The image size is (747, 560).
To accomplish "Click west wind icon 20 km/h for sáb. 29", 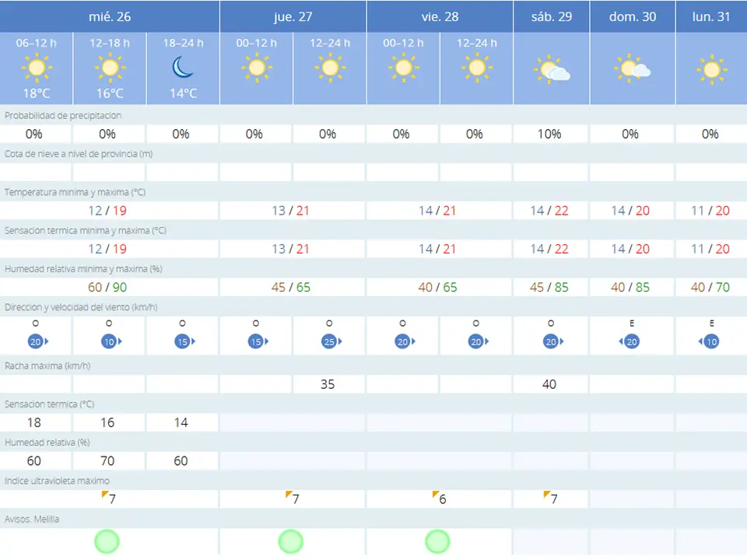I will pos(553,341).
